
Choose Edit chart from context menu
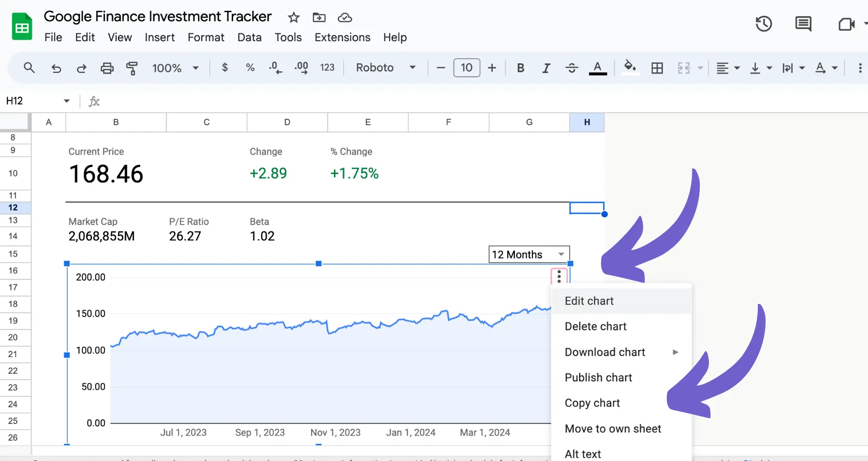pos(622,301)
